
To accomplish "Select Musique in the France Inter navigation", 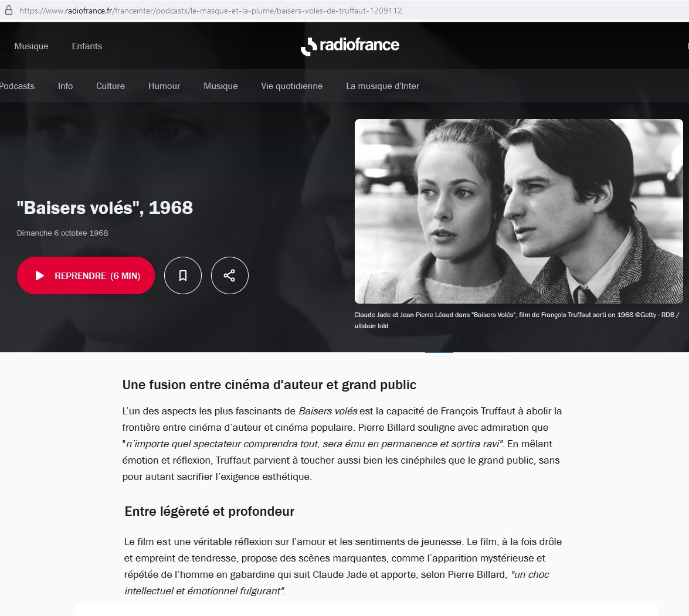I will 220,86.
